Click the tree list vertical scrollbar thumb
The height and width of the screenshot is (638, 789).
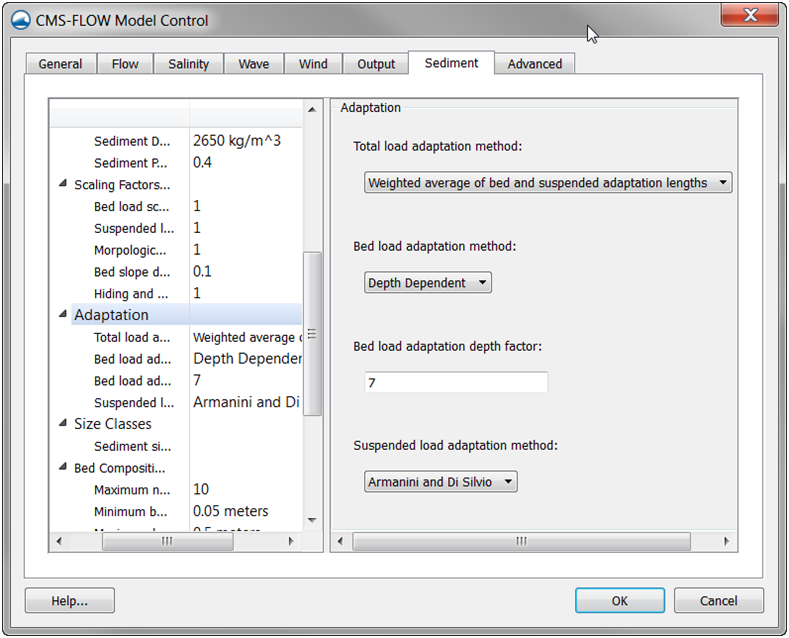pyautogui.click(x=312, y=334)
